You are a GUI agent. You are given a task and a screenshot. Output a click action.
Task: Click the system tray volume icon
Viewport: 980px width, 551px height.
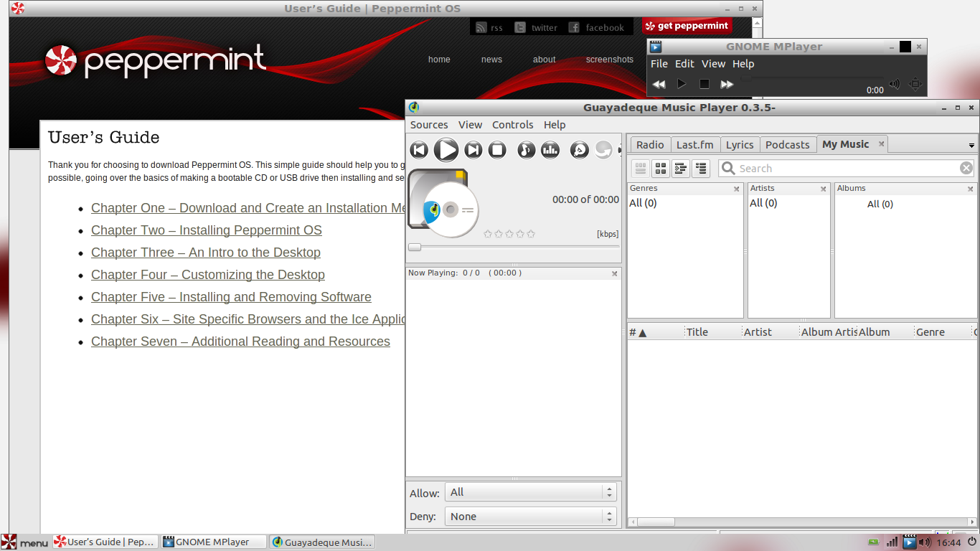(924, 542)
